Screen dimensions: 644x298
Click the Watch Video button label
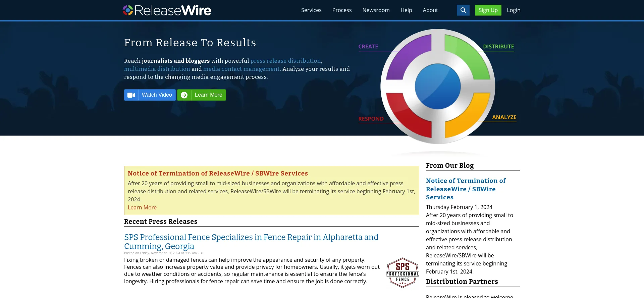(x=157, y=95)
